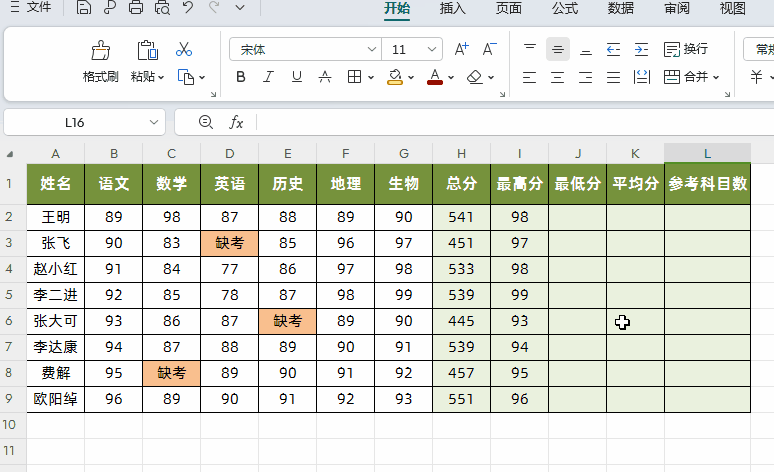Click the Cut scissors icon
The height and width of the screenshot is (472, 774).
coord(184,49)
